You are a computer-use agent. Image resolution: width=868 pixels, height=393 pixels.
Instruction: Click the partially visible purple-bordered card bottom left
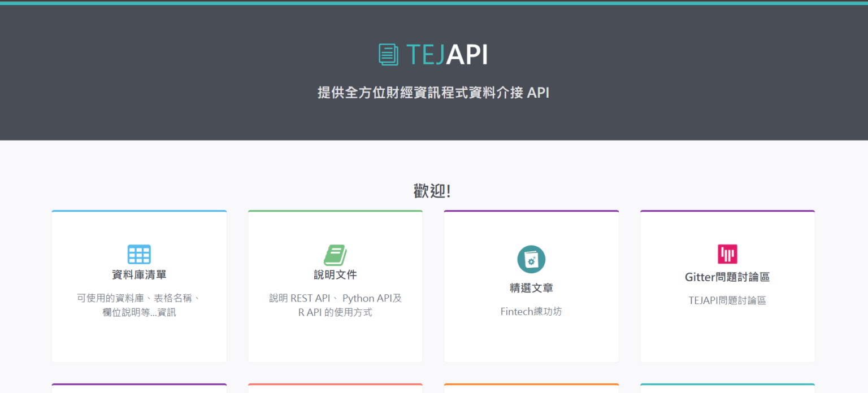(x=139, y=390)
